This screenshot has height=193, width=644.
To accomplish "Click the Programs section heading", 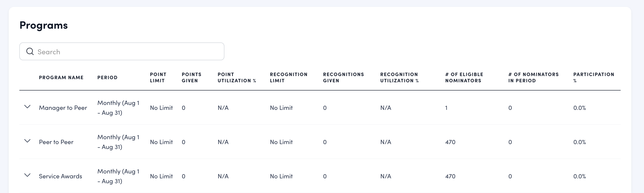I will point(44,25).
